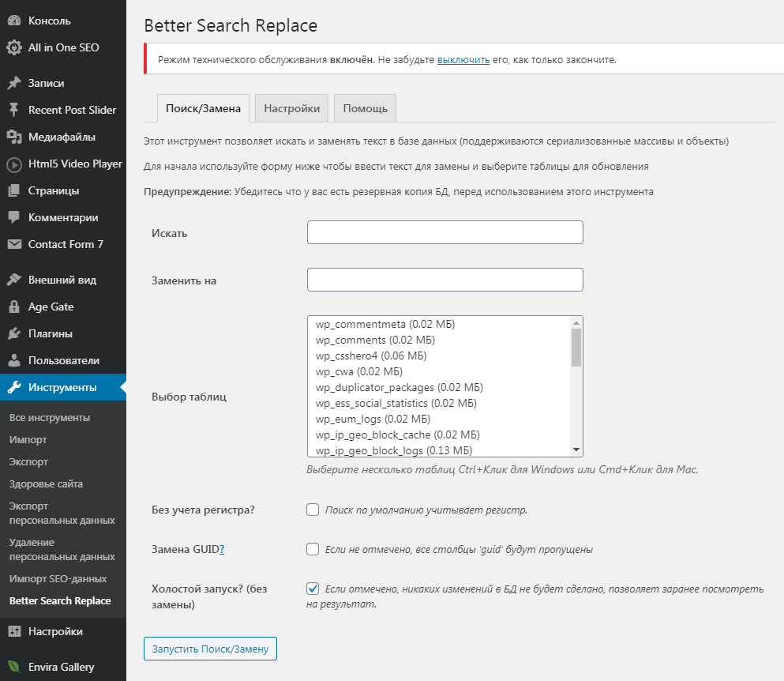Open the Contact Form 7 menu label
The image size is (784, 681).
66,244
